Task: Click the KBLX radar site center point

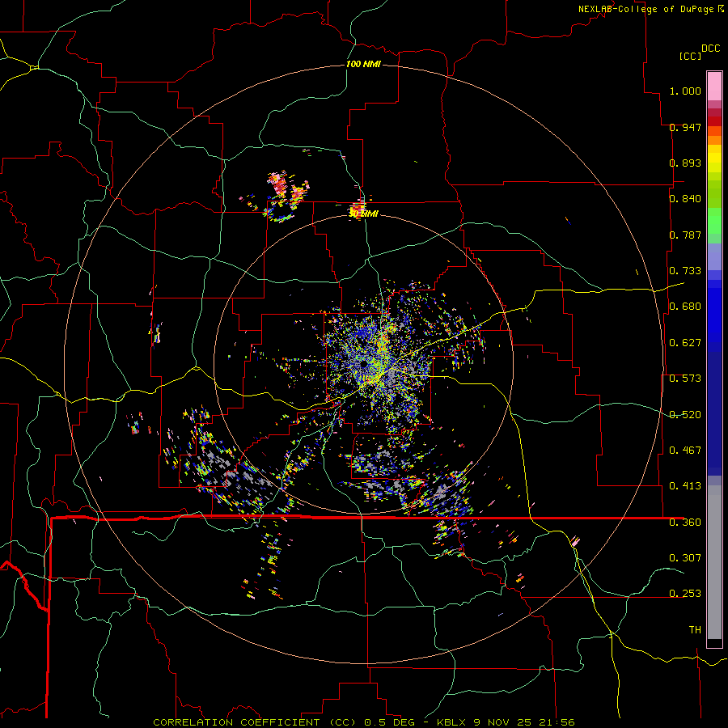Action: [x=363, y=366]
